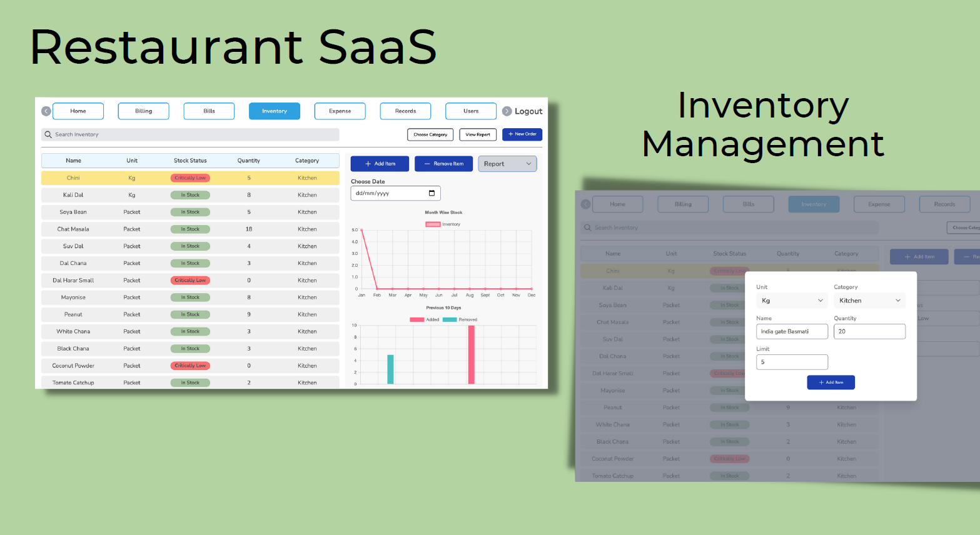The image size is (980, 535).
Task: Go to the Expense tab
Action: pos(340,111)
